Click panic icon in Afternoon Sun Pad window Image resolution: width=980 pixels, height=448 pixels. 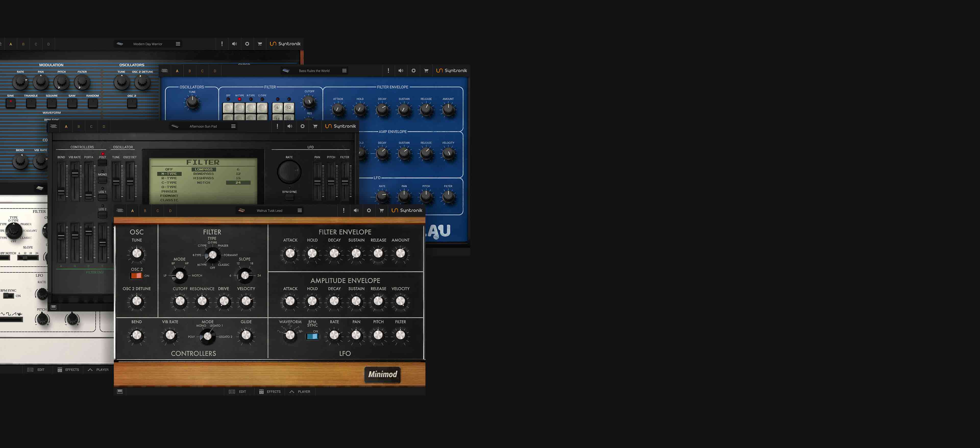277,126
